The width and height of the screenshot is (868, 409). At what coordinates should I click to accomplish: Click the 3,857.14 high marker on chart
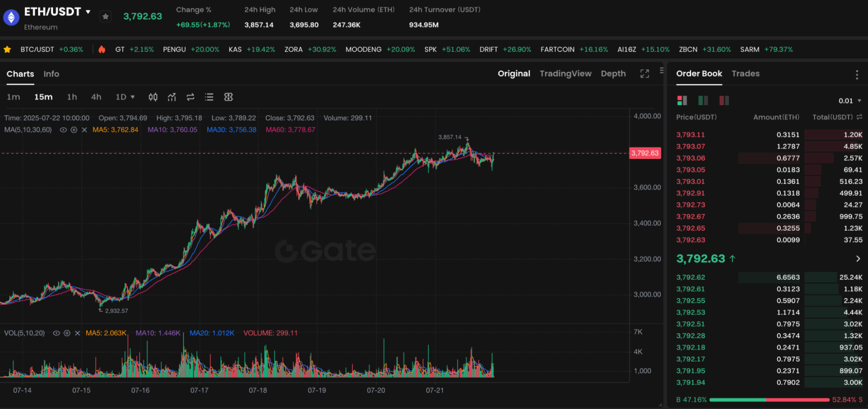point(450,137)
